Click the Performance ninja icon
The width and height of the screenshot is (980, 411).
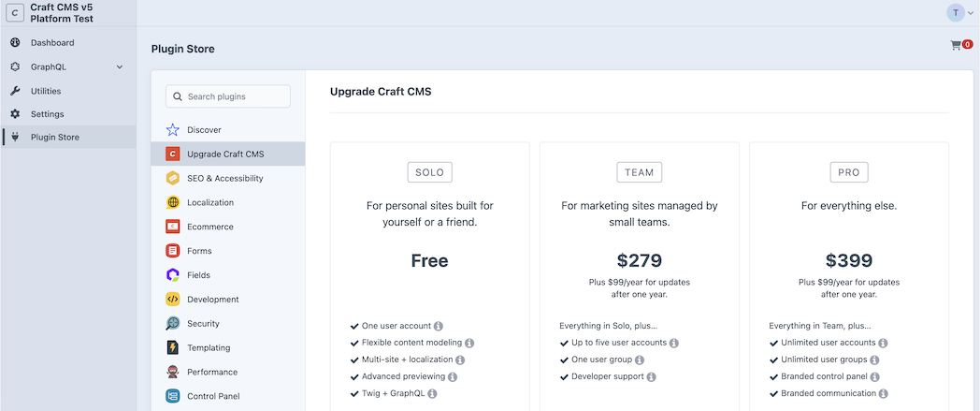pyautogui.click(x=172, y=372)
